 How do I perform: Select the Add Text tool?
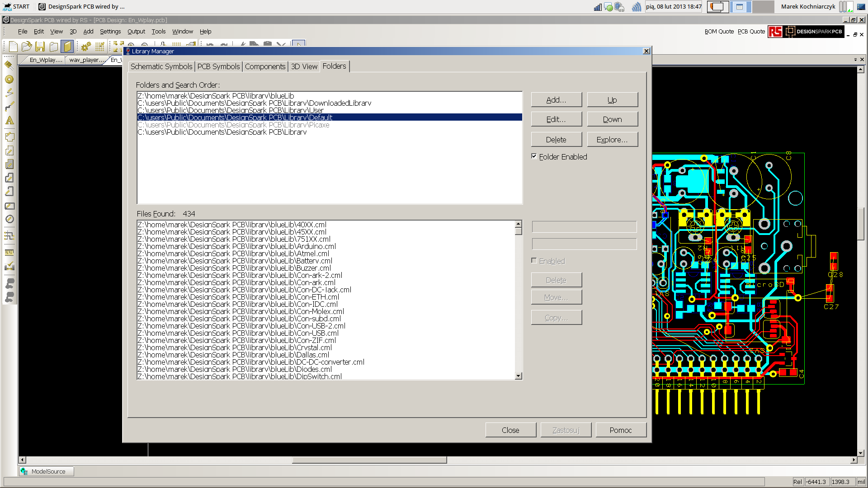9,121
